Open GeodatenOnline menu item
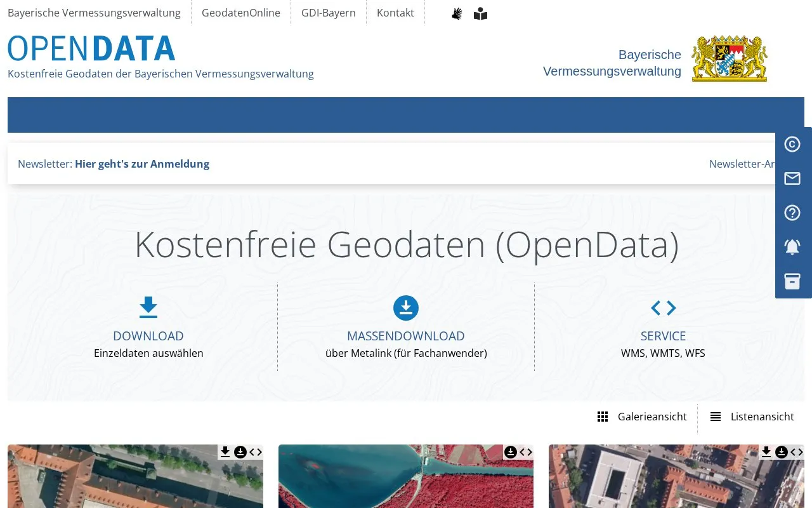This screenshot has height=508, width=812. point(241,13)
